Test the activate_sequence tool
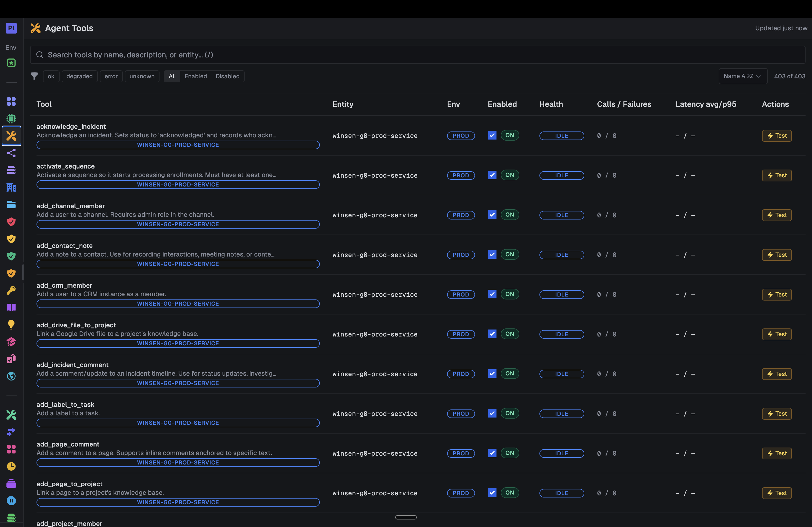This screenshot has width=812, height=527. 777,175
